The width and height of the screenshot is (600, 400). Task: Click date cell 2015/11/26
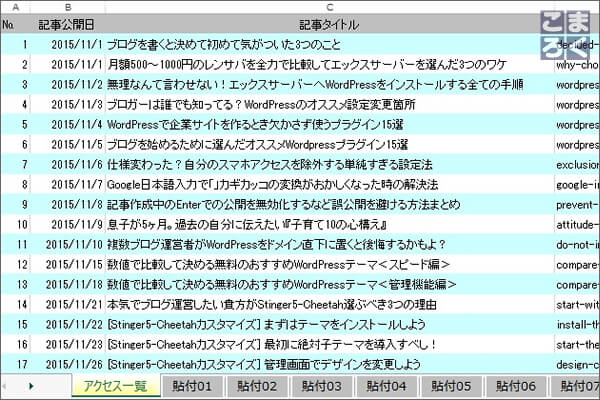pyautogui.click(x=68, y=364)
